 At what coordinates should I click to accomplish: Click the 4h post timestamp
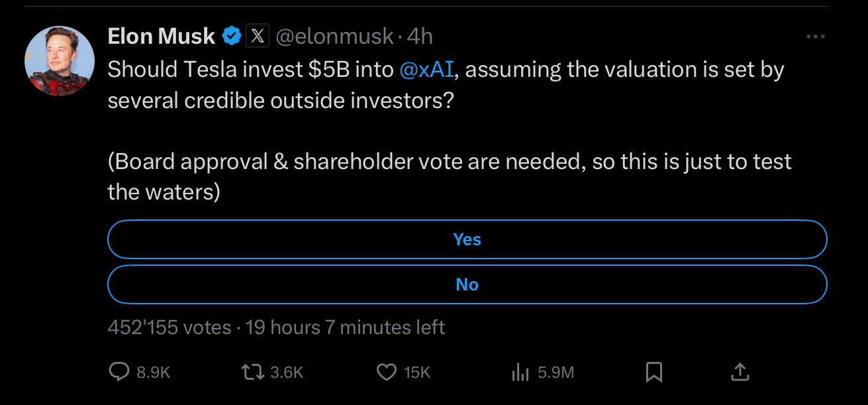pyautogui.click(x=420, y=36)
